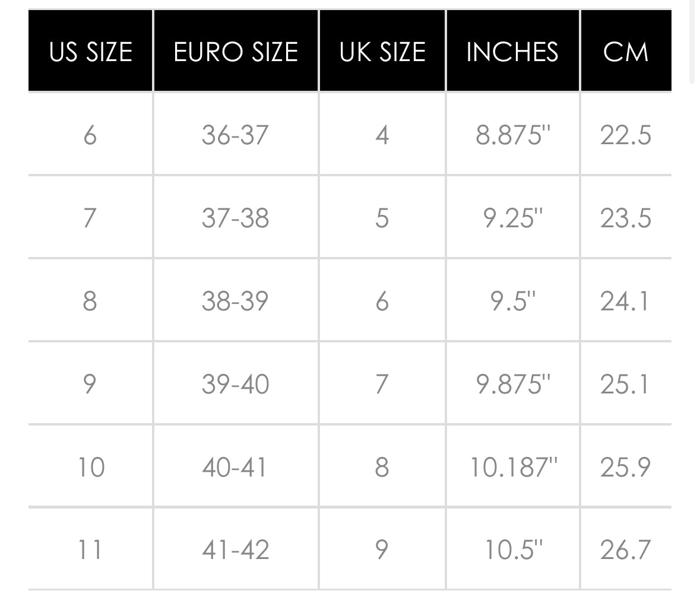
Task: Click the 10.187" inches value
Action: pos(513,468)
